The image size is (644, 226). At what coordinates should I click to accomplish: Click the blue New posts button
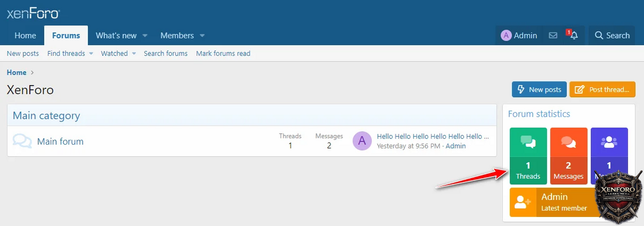click(539, 89)
